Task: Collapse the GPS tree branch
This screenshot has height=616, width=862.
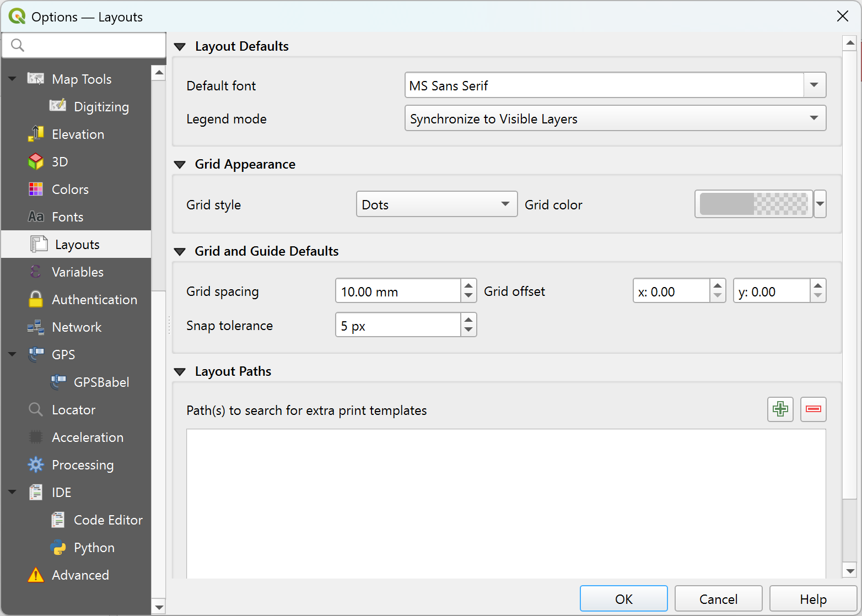Action: 12,354
